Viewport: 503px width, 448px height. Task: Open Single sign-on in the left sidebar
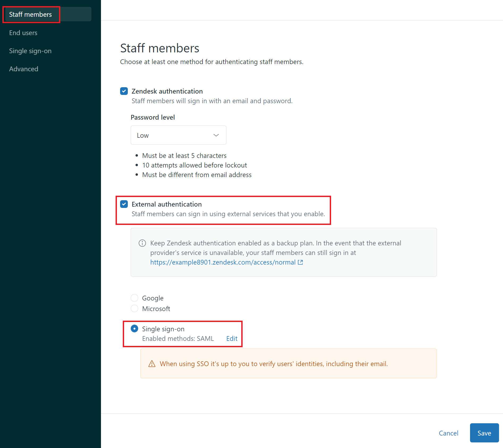tap(30, 51)
